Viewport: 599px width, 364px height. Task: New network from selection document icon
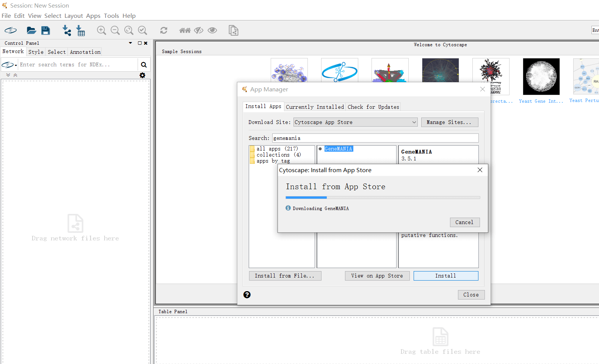(x=234, y=30)
